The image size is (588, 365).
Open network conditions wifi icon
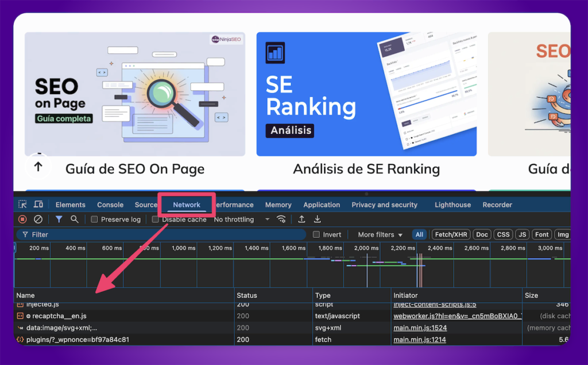click(281, 219)
